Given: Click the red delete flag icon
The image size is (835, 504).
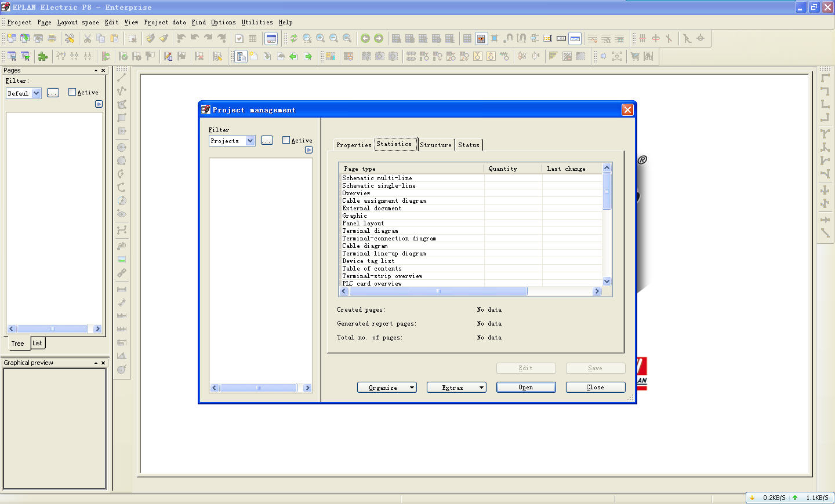Looking at the screenshot, I should tap(199, 56).
